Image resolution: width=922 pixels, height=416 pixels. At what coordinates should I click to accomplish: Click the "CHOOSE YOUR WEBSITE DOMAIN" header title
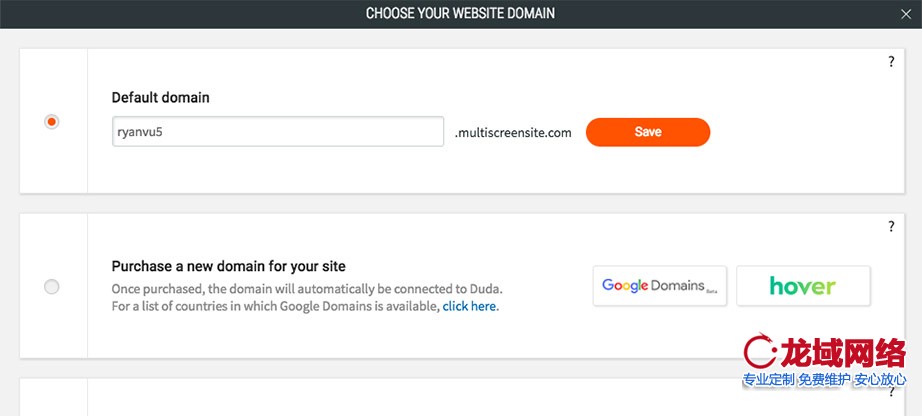point(460,14)
